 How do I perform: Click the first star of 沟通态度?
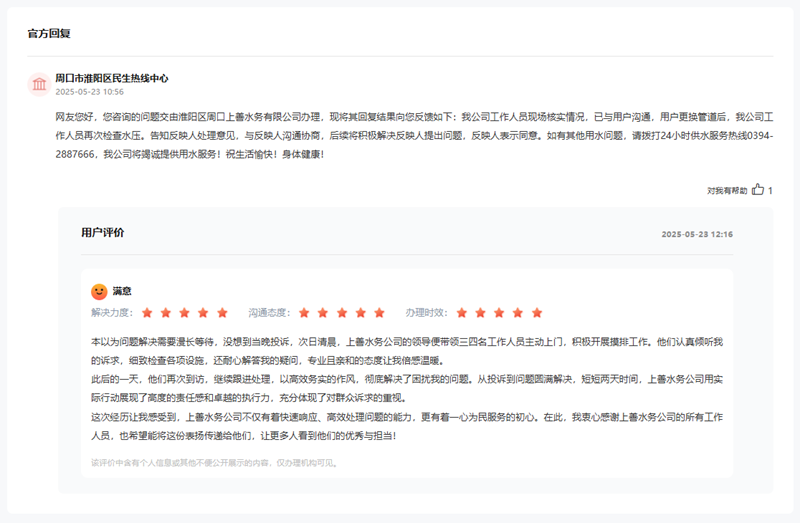coord(304,312)
